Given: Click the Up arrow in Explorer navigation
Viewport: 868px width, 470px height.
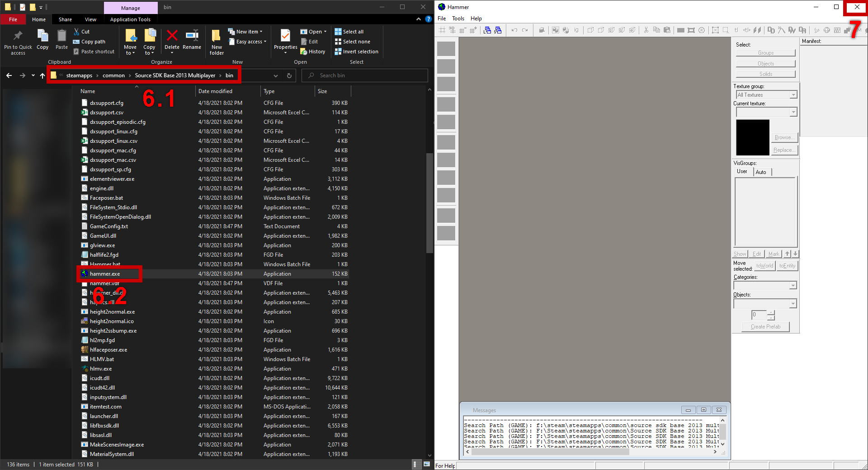Looking at the screenshot, I should pos(42,75).
